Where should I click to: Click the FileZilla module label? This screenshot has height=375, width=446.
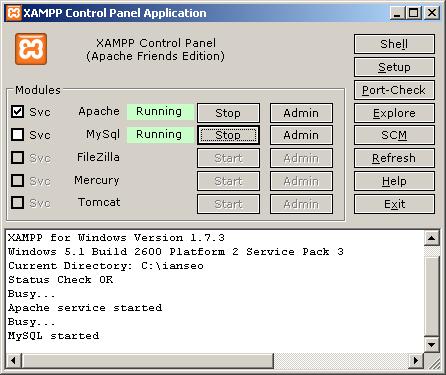click(x=98, y=157)
